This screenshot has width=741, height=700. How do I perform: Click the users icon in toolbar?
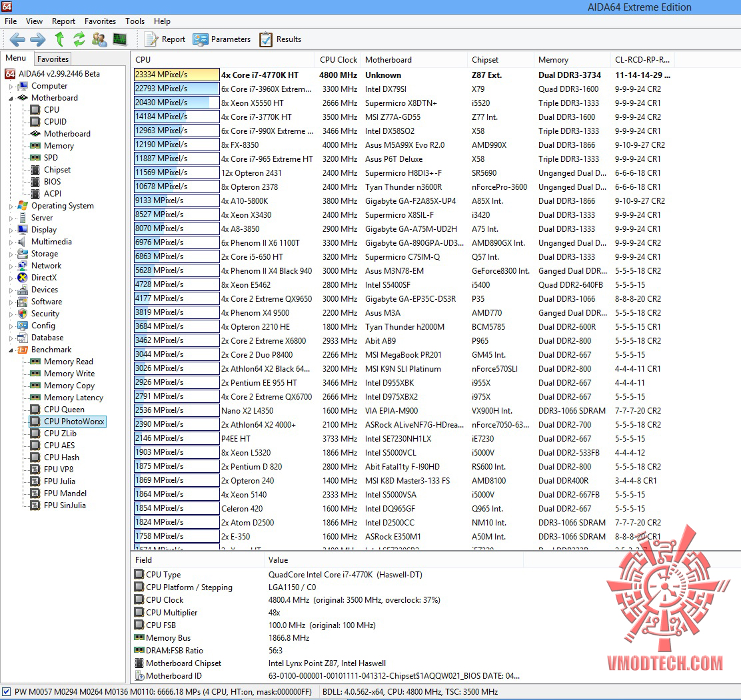pos(99,39)
